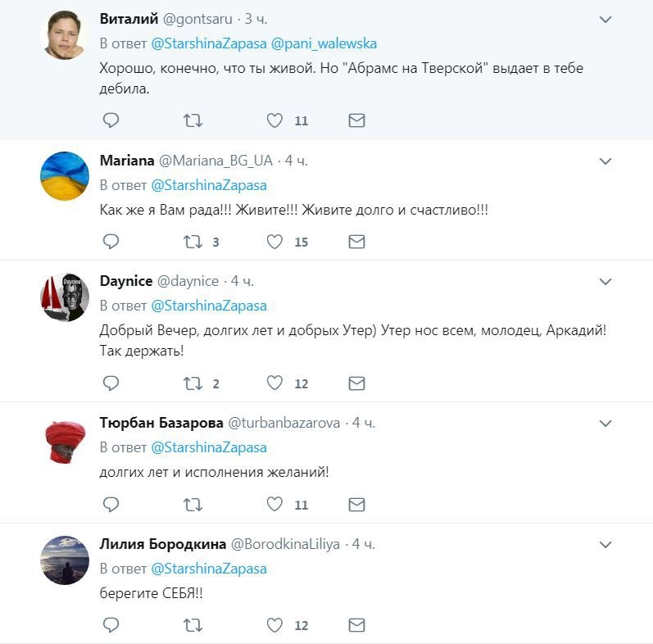The width and height of the screenshot is (653, 644).
Task: Open @StarshinaZapasa mention in Daynice's reply
Action: pos(209,306)
